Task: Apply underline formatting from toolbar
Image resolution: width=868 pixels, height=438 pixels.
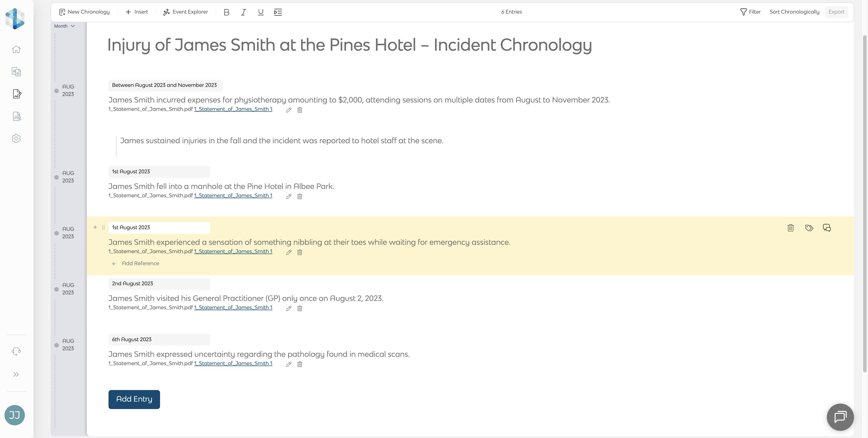Action: pyautogui.click(x=260, y=12)
